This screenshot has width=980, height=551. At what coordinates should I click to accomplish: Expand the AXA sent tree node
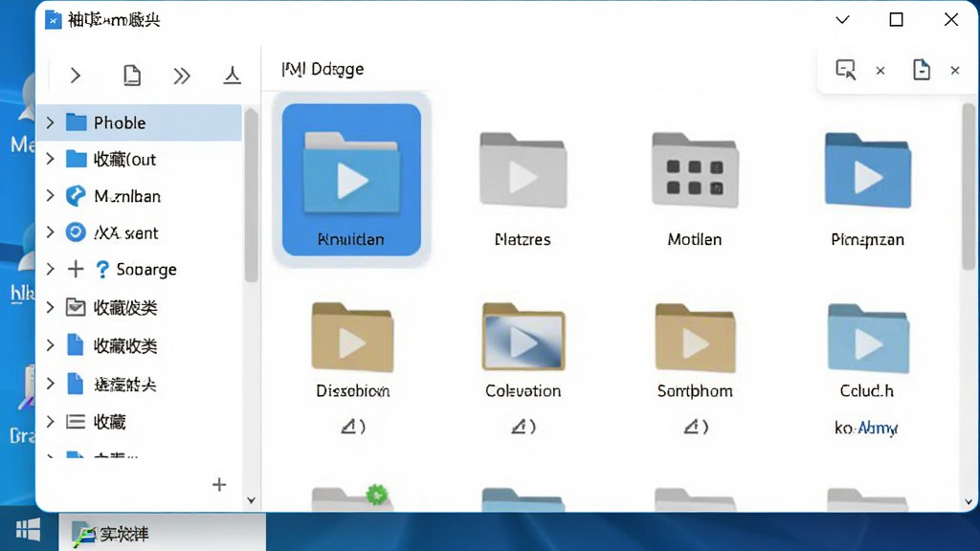tap(51, 232)
